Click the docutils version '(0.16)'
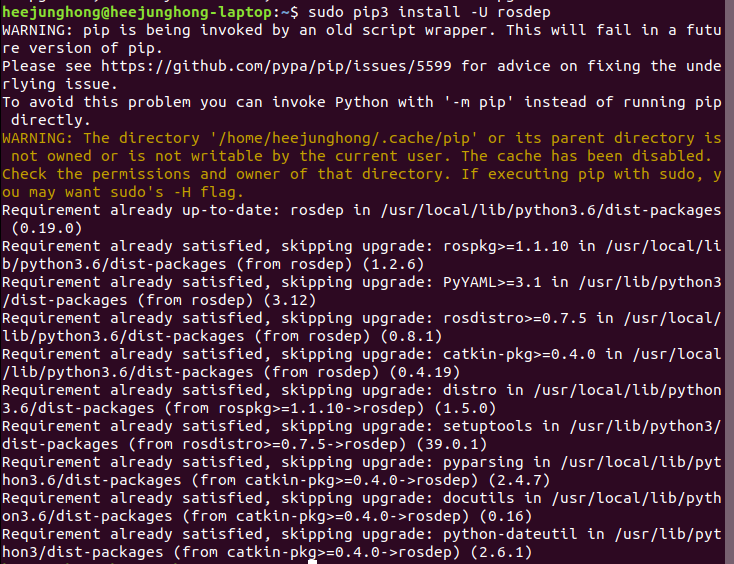The width and height of the screenshot is (734, 564). tap(506, 516)
